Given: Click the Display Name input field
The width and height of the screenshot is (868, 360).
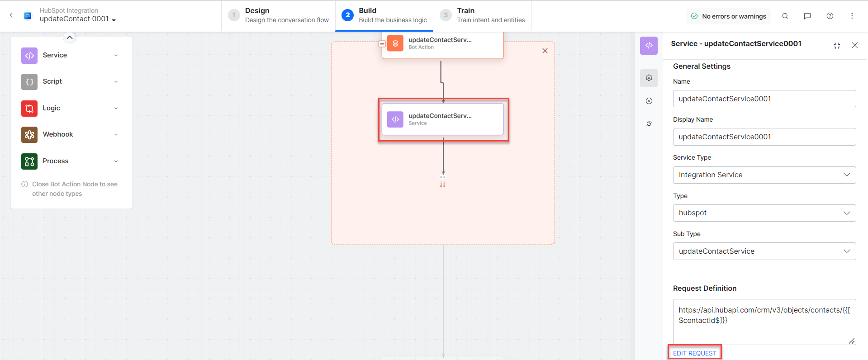Looking at the screenshot, I should [x=764, y=137].
